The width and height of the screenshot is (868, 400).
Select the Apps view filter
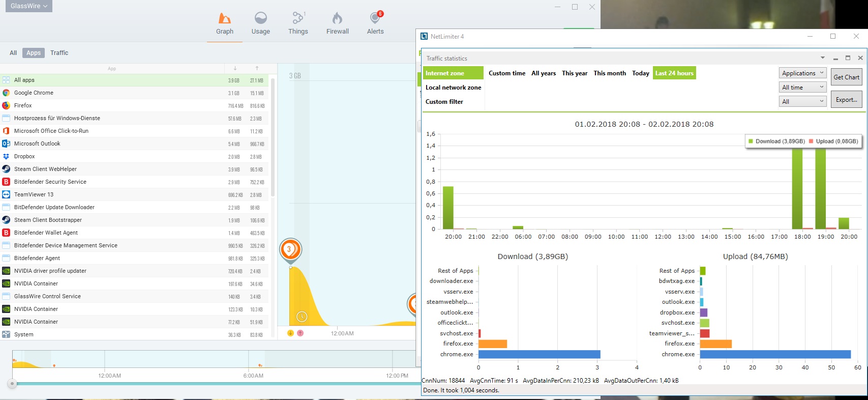click(34, 53)
